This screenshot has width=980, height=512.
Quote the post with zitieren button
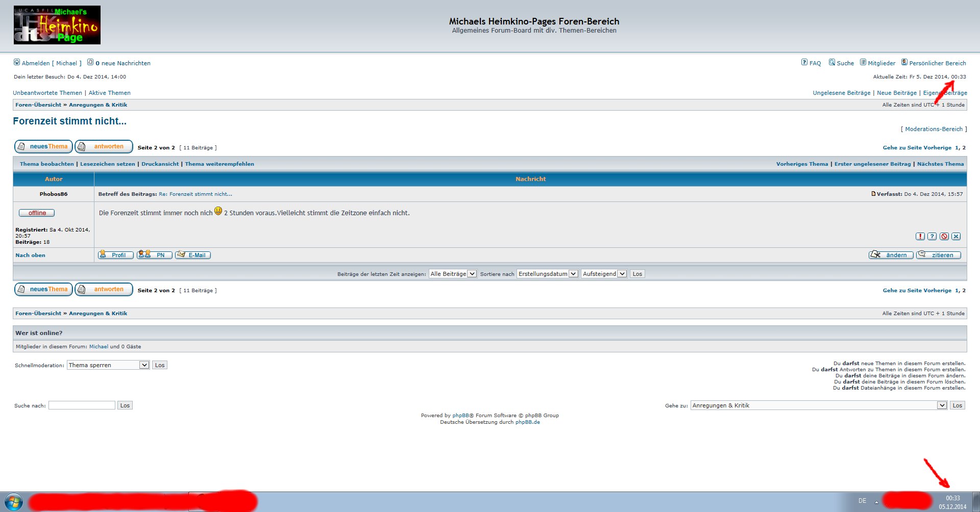tap(938, 255)
